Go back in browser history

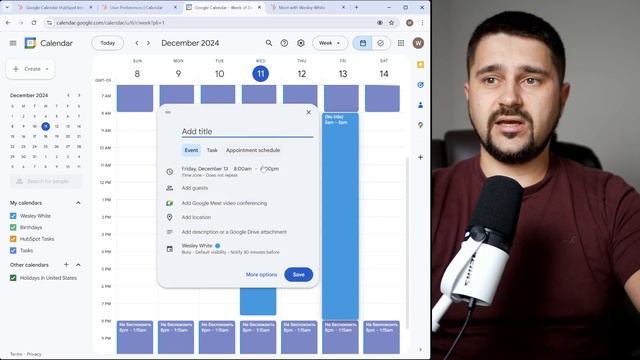[9, 23]
